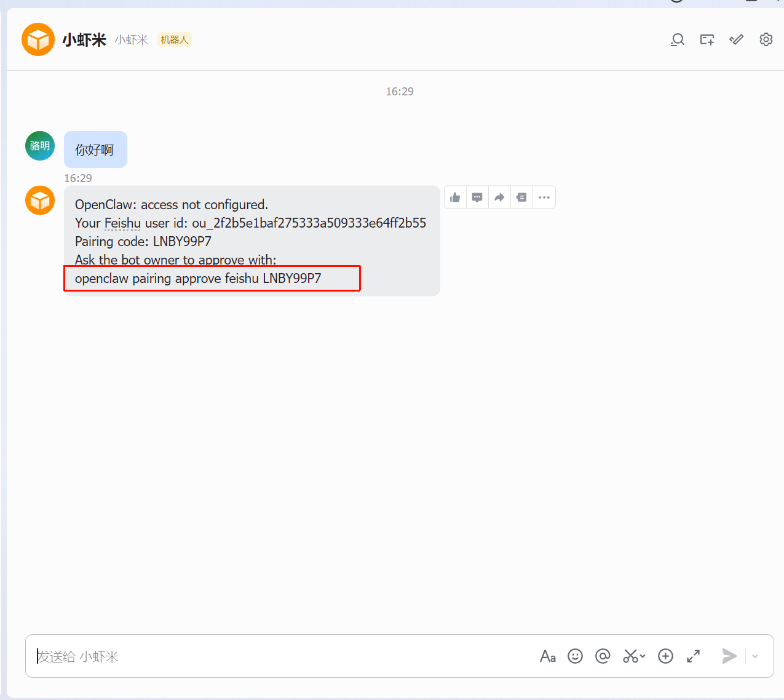Open the dropdown arrow next to send
784x700 pixels.
pos(755,656)
